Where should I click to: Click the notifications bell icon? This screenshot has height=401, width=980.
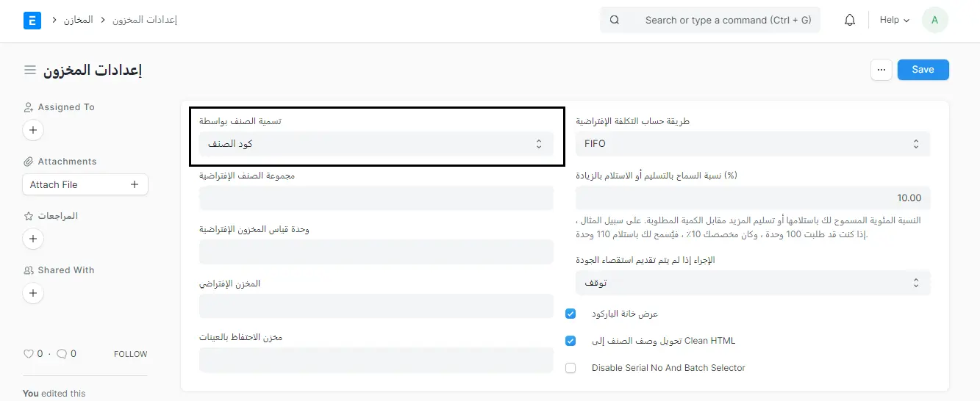850,20
